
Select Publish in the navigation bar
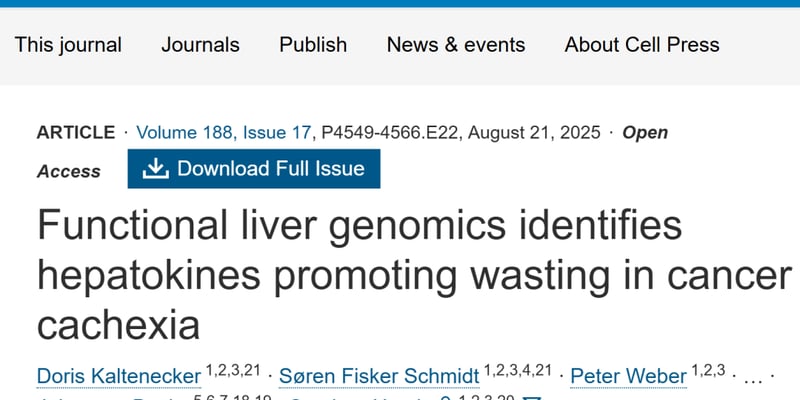313,45
